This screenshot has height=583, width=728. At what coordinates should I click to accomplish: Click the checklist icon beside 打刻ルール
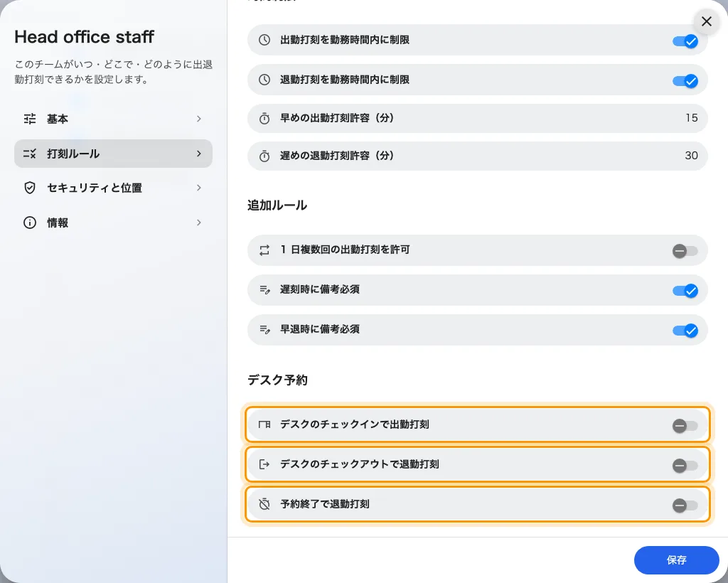[x=30, y=154]
